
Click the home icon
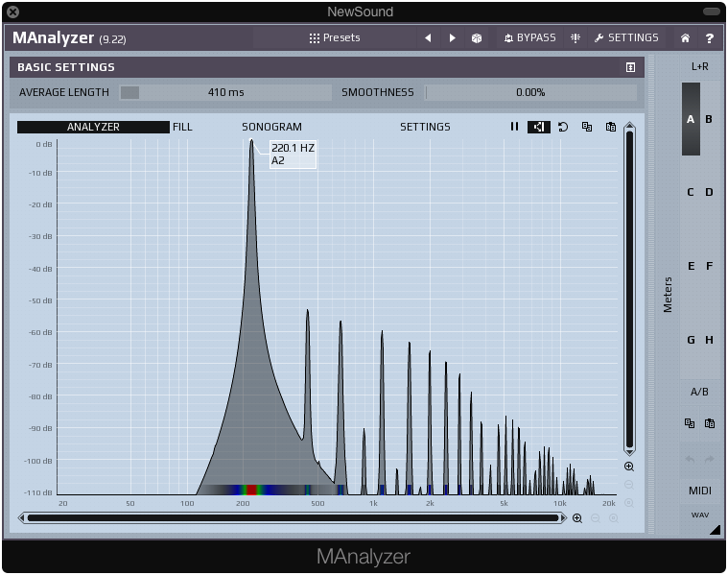(685, 38)
